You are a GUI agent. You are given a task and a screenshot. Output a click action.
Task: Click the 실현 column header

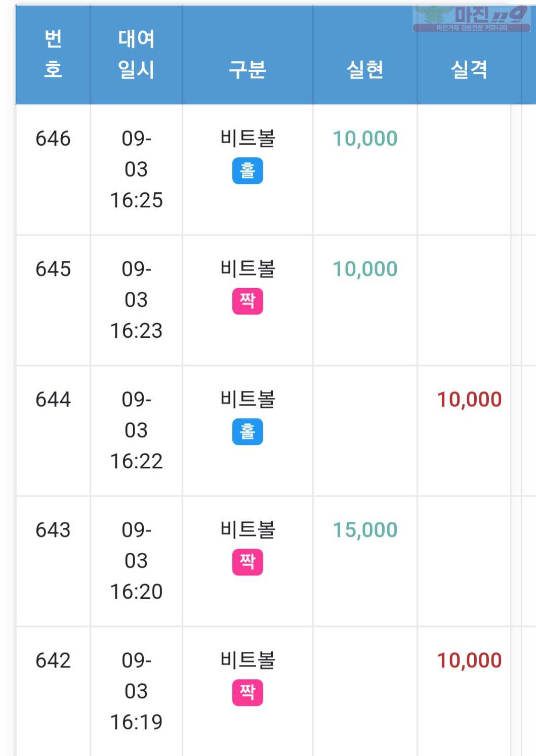pyautogui.click(x=365, y=69)
